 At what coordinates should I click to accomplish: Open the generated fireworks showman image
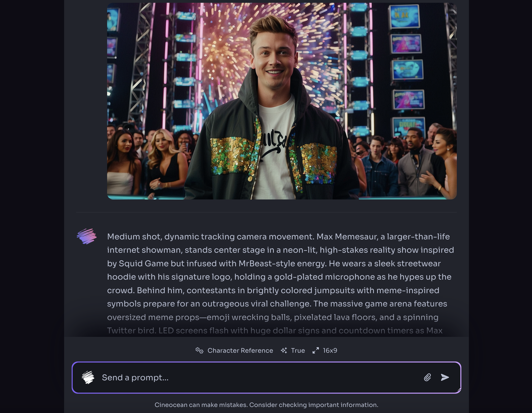[x=282, y=101]
